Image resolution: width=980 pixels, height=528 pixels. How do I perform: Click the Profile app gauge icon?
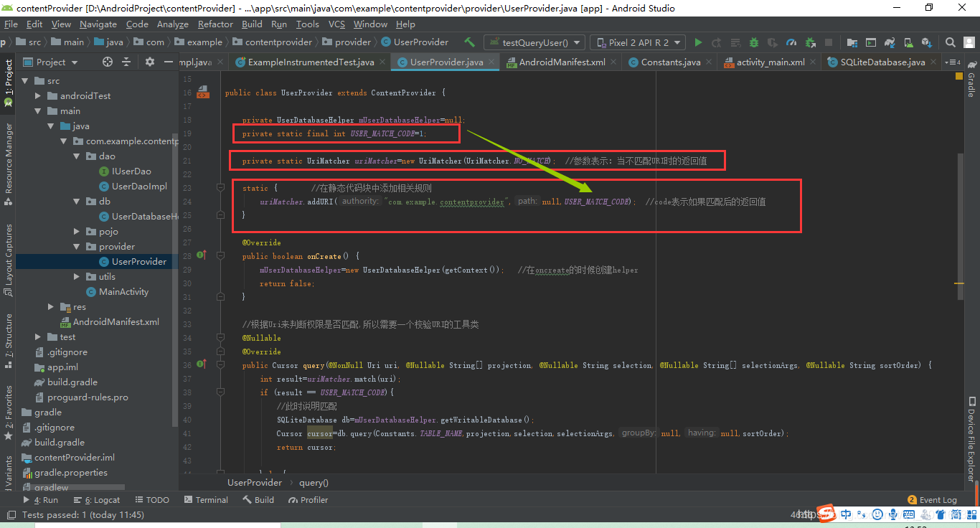tap(791, 42)
